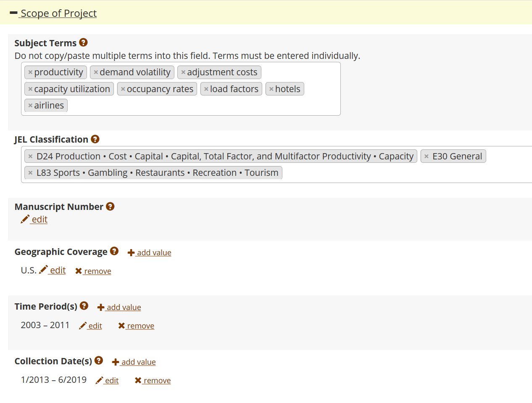Remove the 'hotels' tag

(x=271, y=89)
